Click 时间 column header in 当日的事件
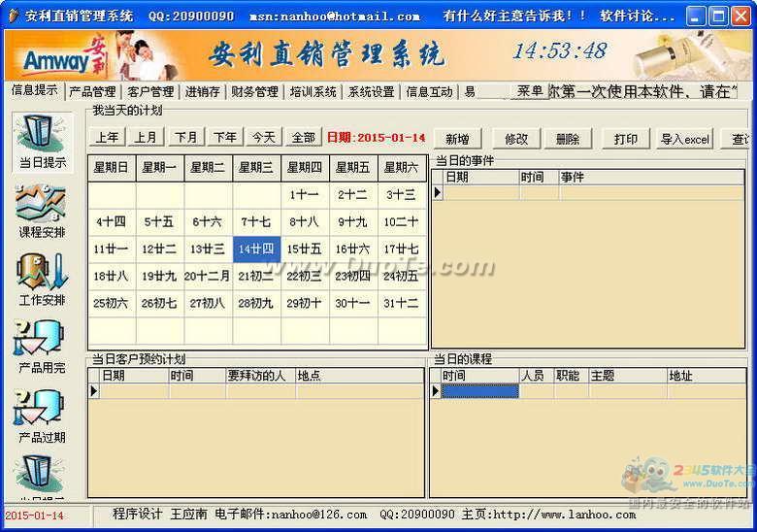Screen dimensions: 757x532 point(539,178)
